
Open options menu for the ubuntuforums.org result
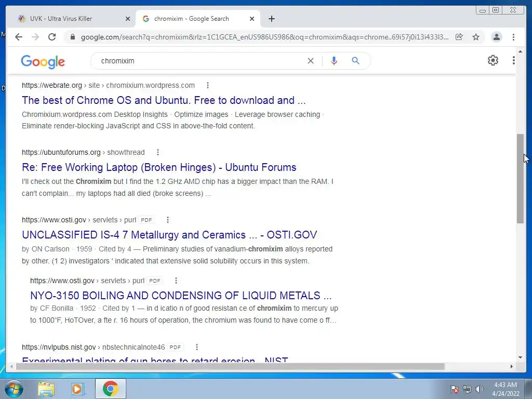pyautogui.click(x=158, y=152)
